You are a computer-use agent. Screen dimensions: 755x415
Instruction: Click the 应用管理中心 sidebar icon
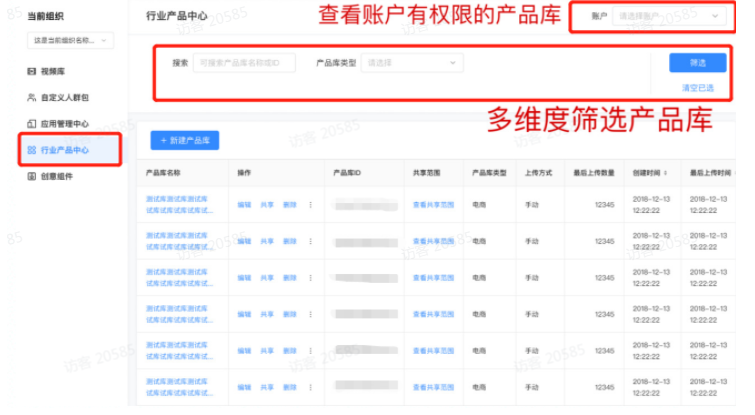(x=32, y=124)
